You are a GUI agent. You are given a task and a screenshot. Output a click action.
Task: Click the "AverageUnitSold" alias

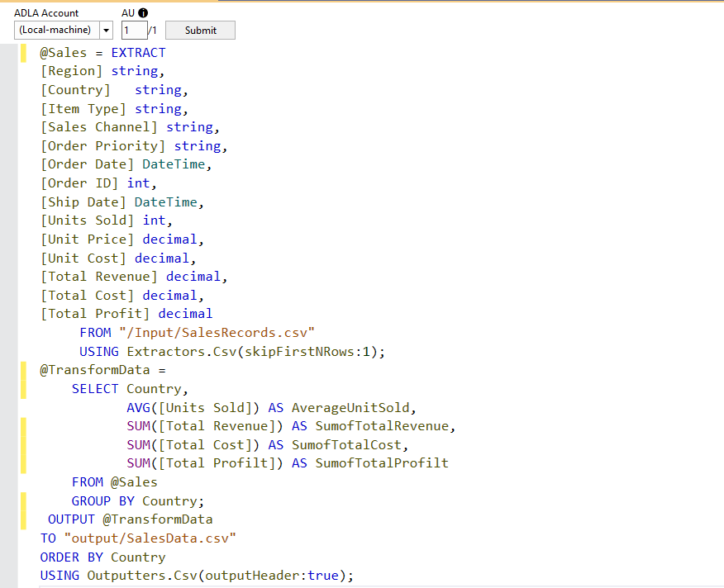pyautogui.click(x=350, y=408)
